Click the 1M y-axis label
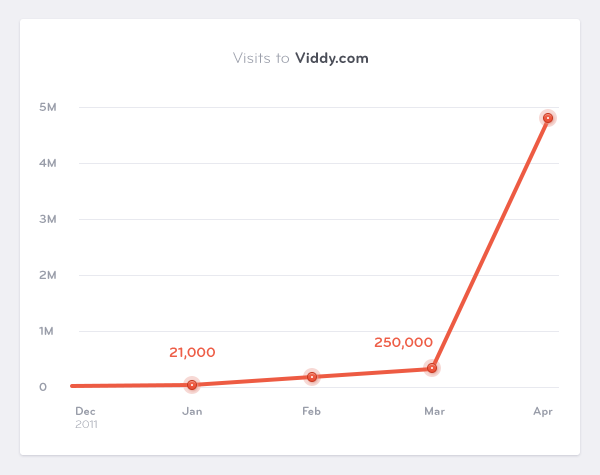Viewport: 600px width, 475px height. pyautogui.click(x=47, y=331)
